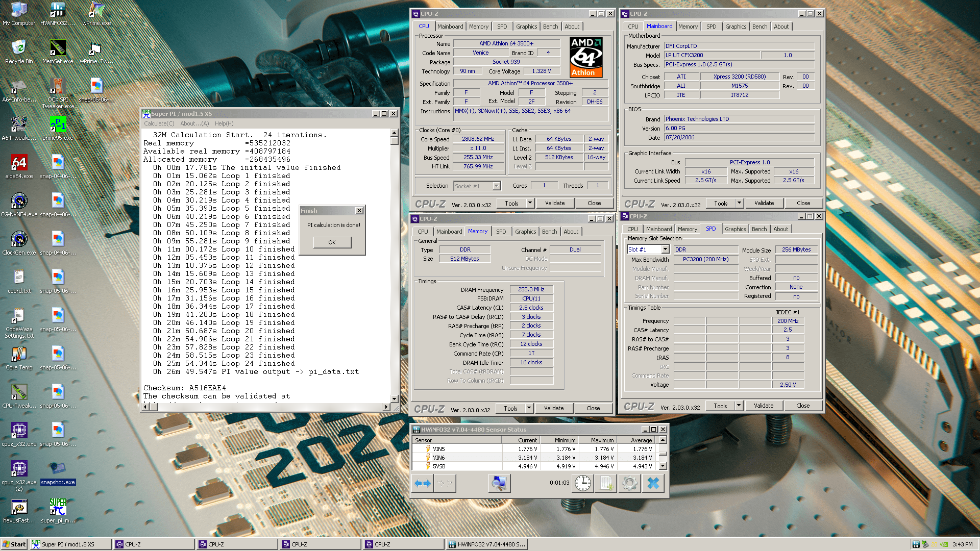Open Calculate(C) menu in Super PI

[x=159, y=123]
